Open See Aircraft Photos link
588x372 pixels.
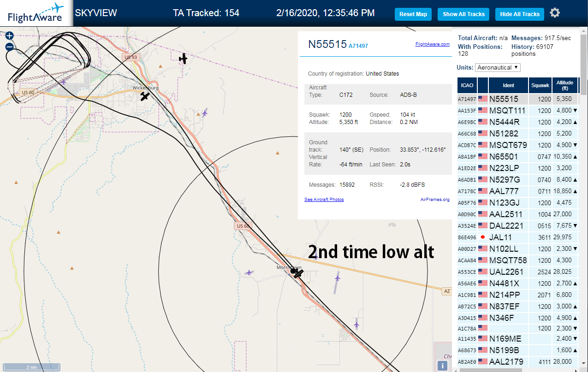coord(324,200)
